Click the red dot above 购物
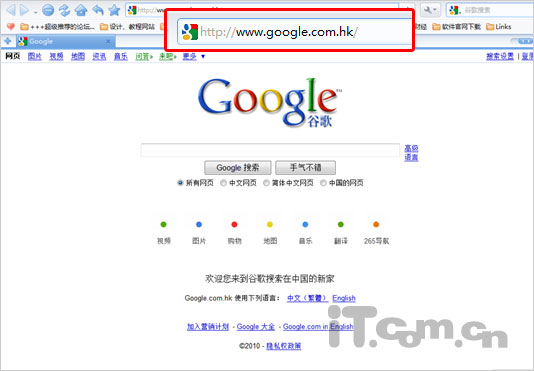 (x=234, y=224)
